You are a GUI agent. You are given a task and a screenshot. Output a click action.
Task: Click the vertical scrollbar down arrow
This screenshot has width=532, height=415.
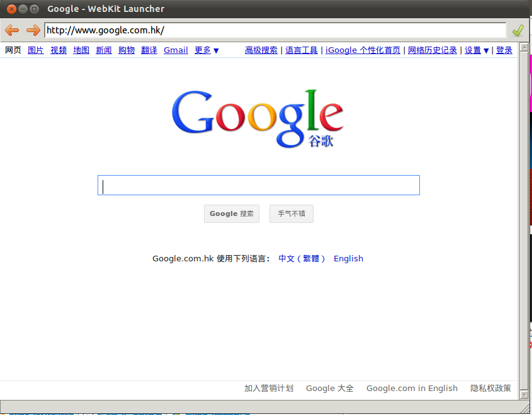tap(524, 394)
